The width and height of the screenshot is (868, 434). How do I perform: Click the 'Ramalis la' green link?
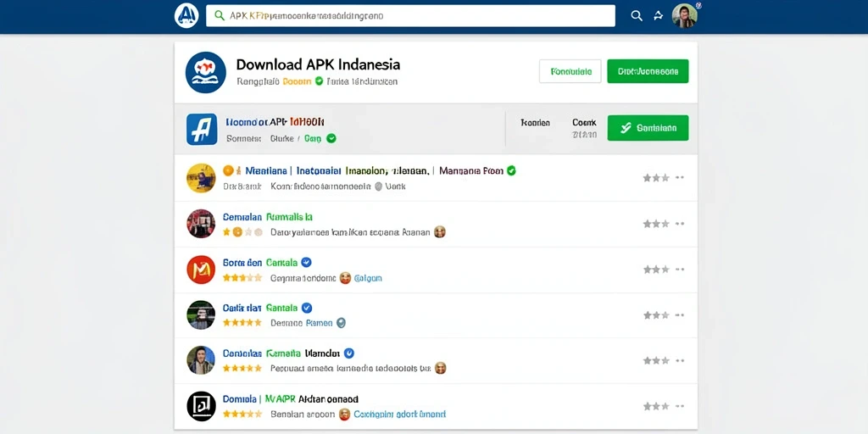pos(289,217)
